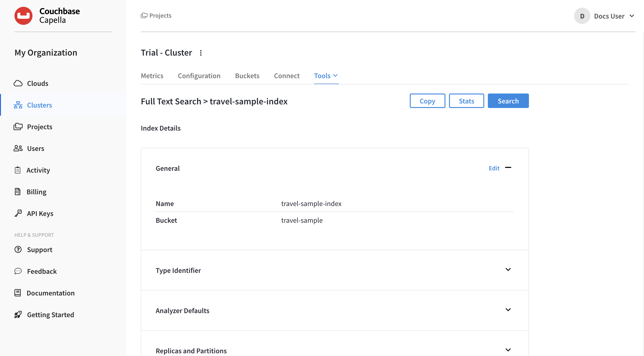Click the Clusters network icon in sidebar
The height and width of the screenshot is (356, 644).
(18, 105)
